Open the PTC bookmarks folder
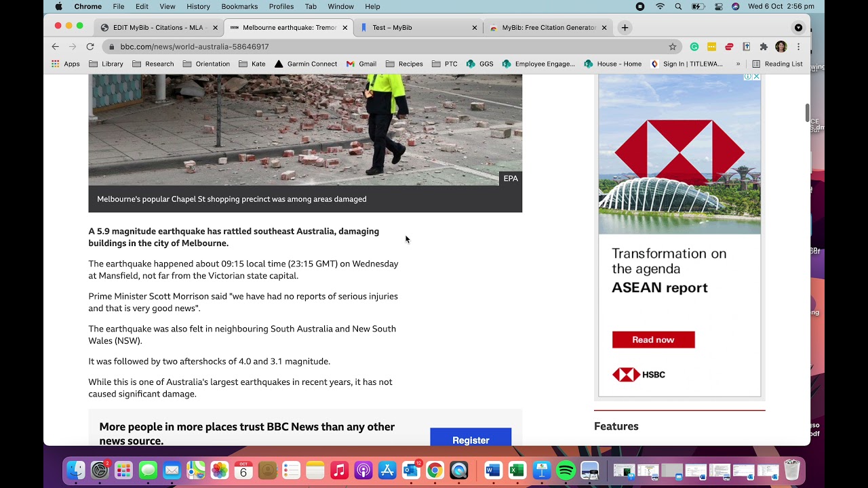The image size is (868, 488). pyautogui.click(x=444, y=64)
